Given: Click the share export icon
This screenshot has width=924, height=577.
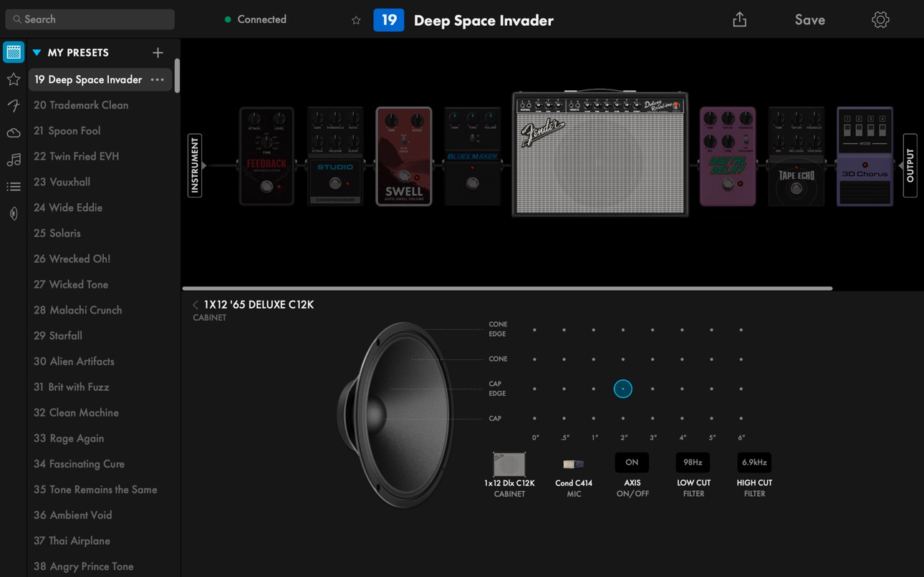Looking at the screenshot, I should [x=740, y=19].
